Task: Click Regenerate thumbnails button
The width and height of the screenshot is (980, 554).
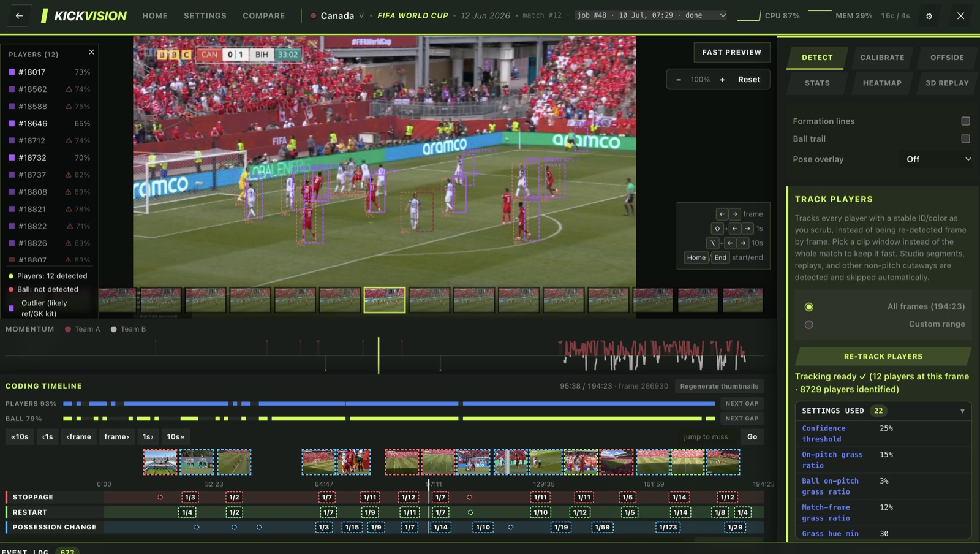Action: point(719,386)
